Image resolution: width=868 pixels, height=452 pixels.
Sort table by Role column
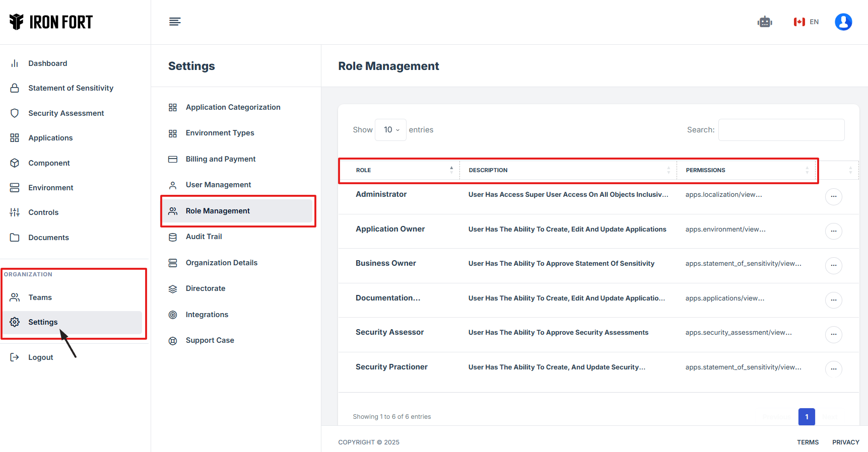click(x=399, y=170)
